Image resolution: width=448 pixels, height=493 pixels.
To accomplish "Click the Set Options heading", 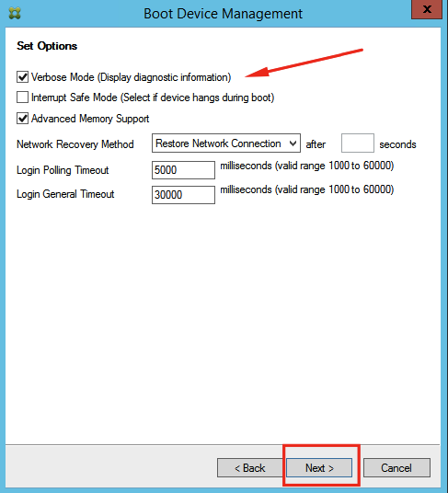I will point(47,46).
